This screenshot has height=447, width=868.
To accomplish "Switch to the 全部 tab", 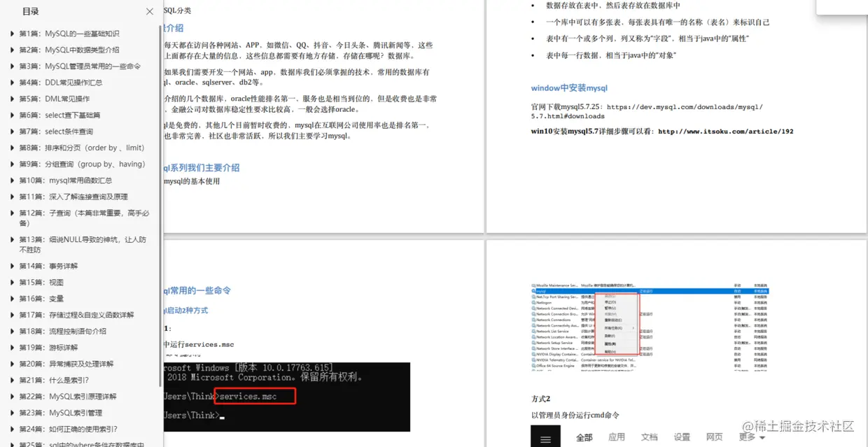I will tap(584, 437).
